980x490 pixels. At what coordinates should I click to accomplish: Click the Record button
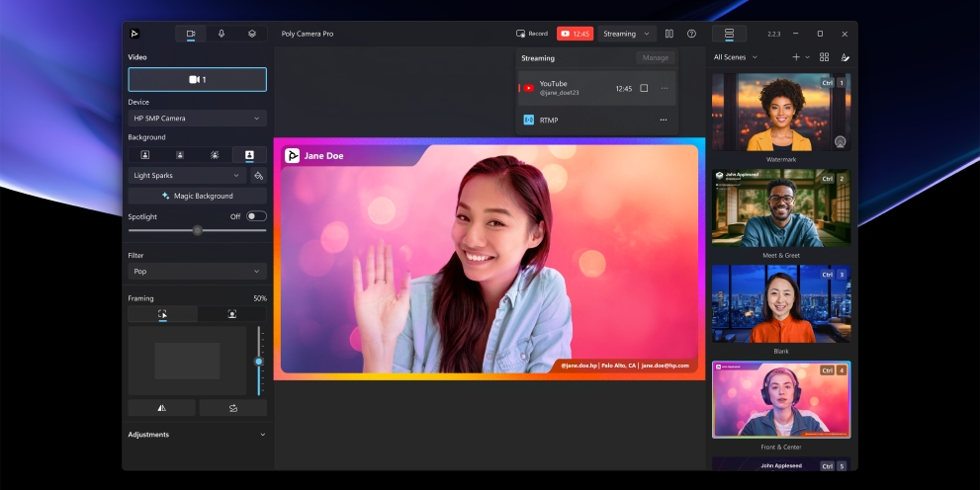(532, 34)
